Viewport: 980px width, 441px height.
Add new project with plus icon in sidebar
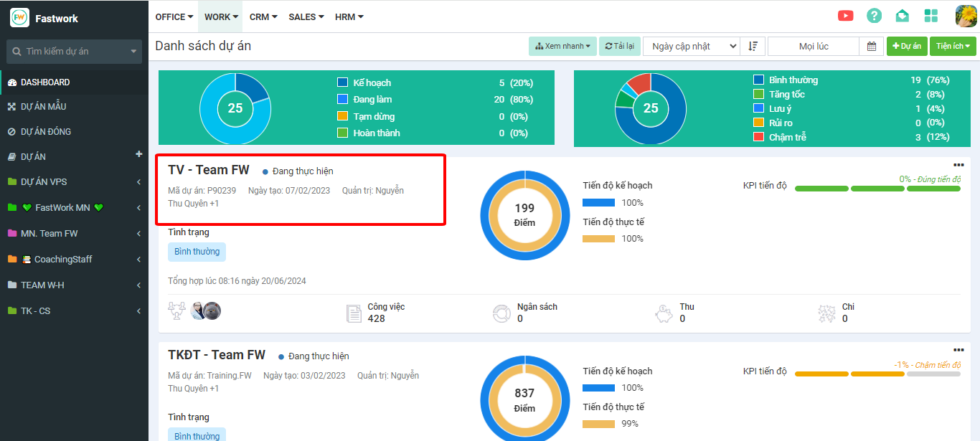point(139,154)
